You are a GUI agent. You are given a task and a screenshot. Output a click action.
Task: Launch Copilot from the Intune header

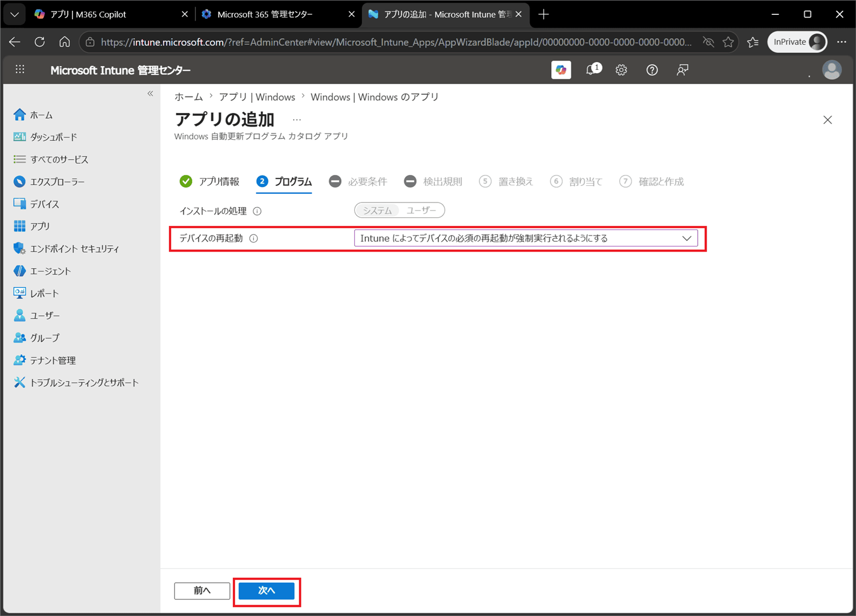pos(561,70)
